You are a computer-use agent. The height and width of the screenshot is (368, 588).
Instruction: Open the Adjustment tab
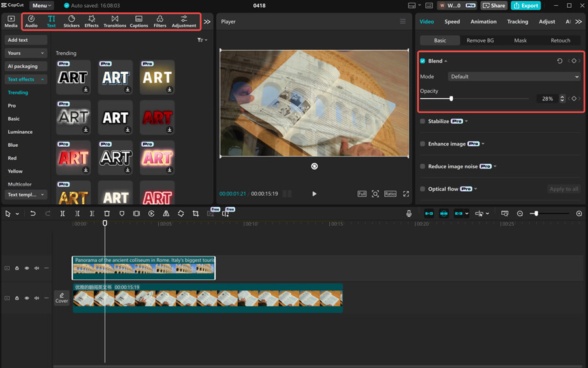click(184, 22)
